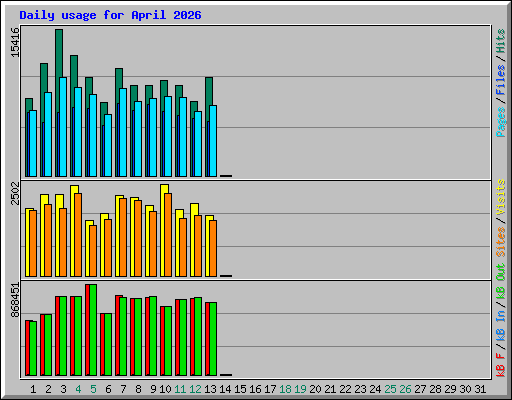Click green day 26 label
The image size is (512, 400).
(405, 389)
